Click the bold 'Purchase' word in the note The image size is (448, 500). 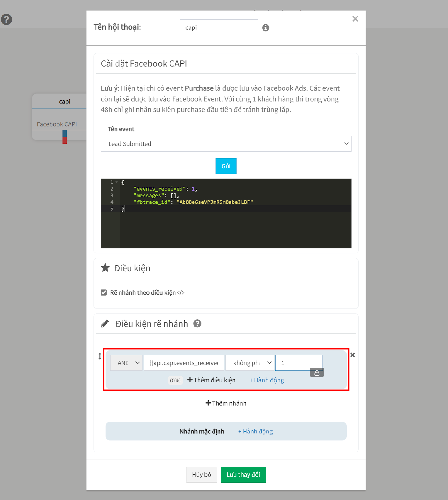click(199, 88)
